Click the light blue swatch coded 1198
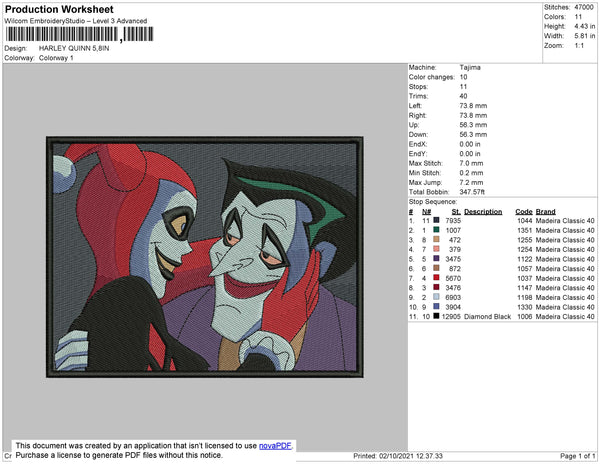The width and height of the screenshot is (600, 464). (435, 297)
